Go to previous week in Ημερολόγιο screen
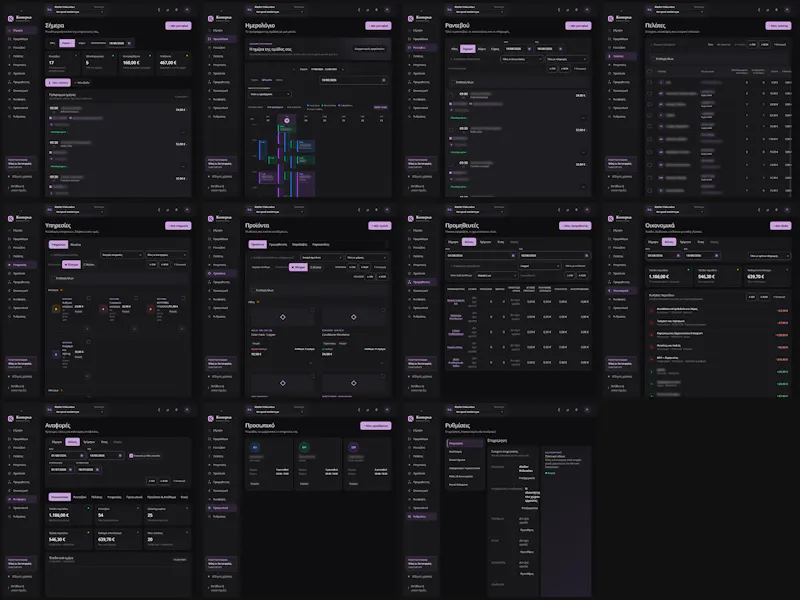Viewport: 800px width, 600px height. 294,69
